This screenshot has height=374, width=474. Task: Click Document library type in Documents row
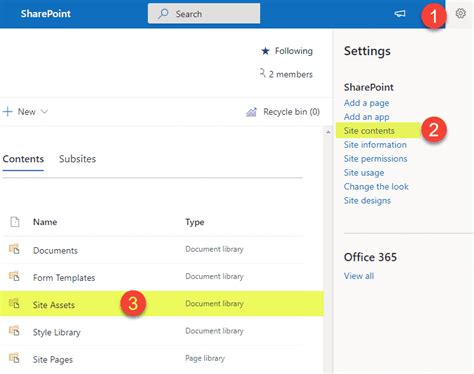click(214, 249)
